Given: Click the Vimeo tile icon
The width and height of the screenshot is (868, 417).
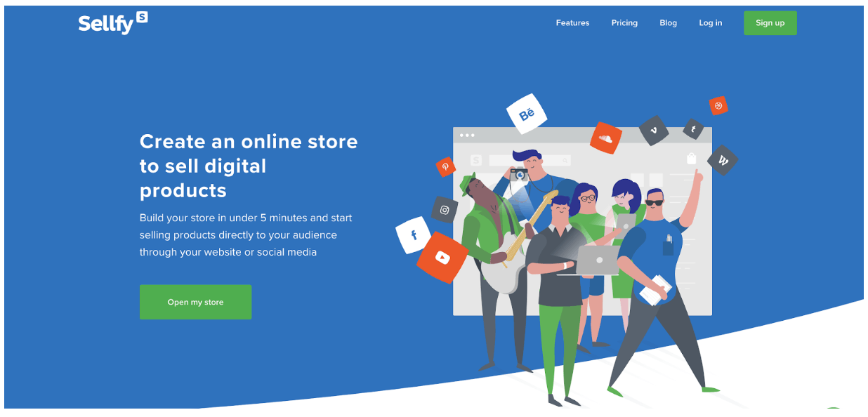Looking at the screenshot, I should [x=654, y=131].
